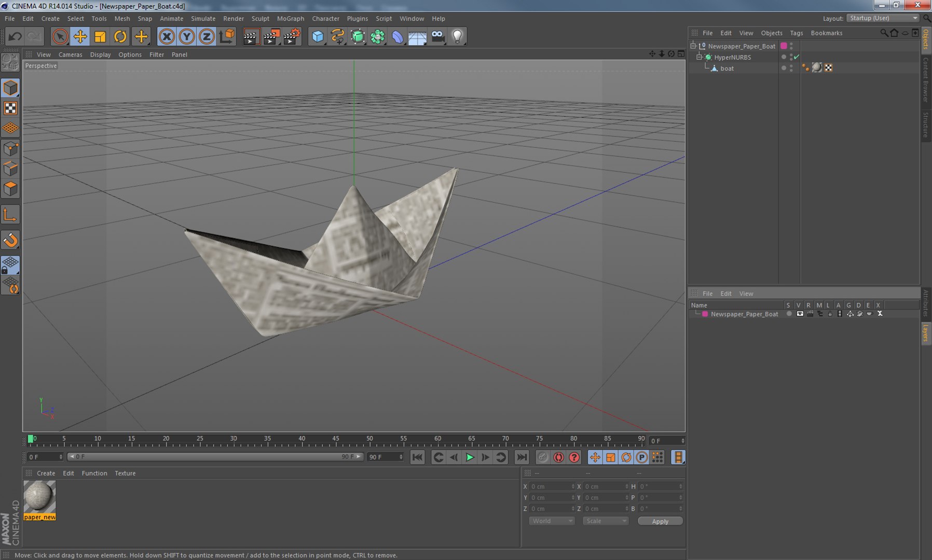Collapse HyperNURBS tree node
Screen dimensions: 932x560
tap(699, 57)
